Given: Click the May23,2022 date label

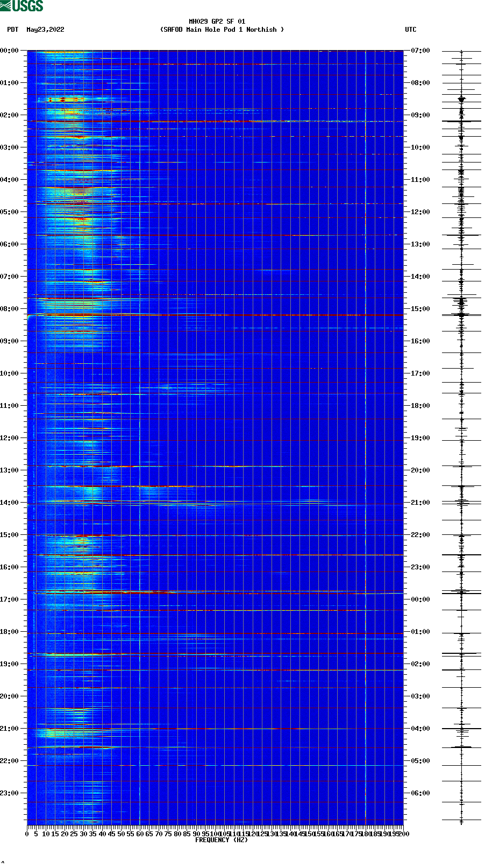Looking at the screenshot, I should coord(45,30).
